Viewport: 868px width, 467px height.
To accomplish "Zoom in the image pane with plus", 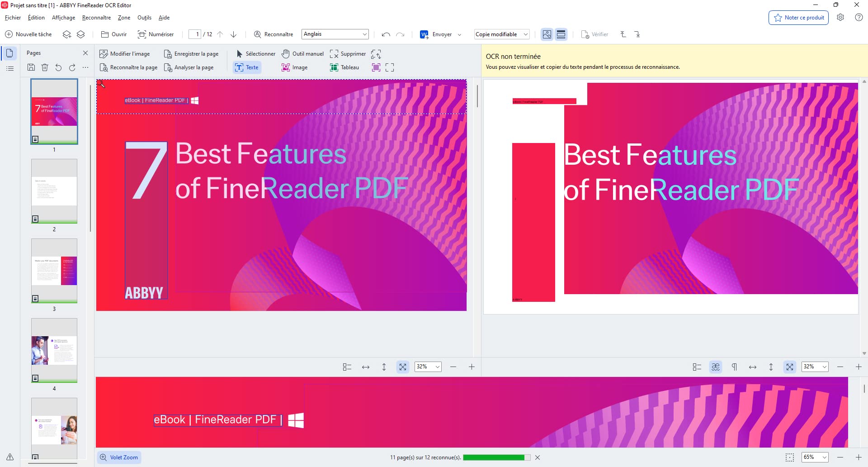I will point(472,367).
